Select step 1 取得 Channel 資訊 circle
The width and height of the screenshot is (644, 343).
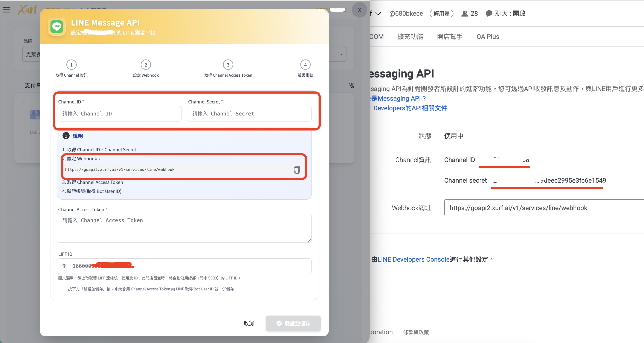[x=72, y=65]
